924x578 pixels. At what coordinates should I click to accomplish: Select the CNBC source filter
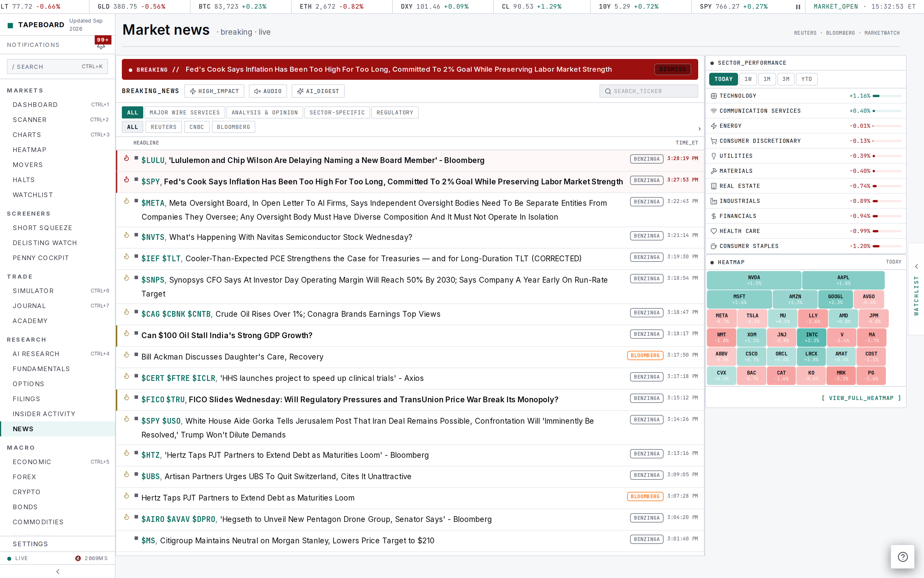(x=197, y=127)
